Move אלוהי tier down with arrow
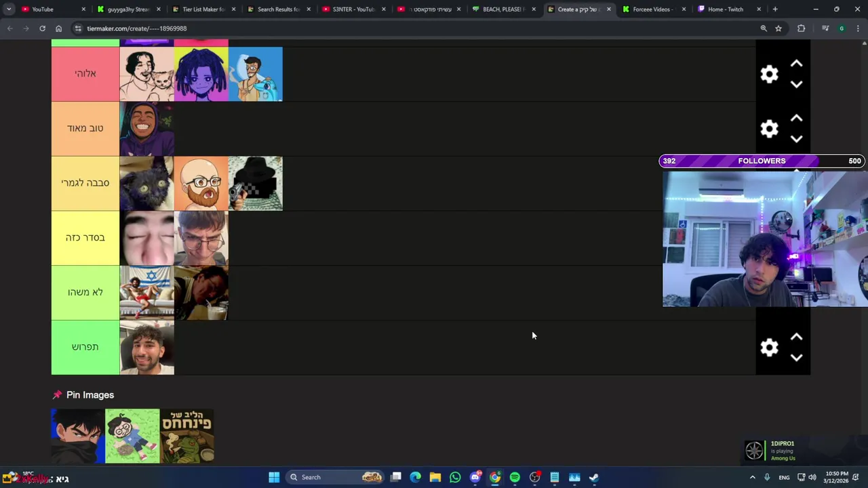Image resolution: width=868 pixels, height=488 pixels. coord(796,85)
